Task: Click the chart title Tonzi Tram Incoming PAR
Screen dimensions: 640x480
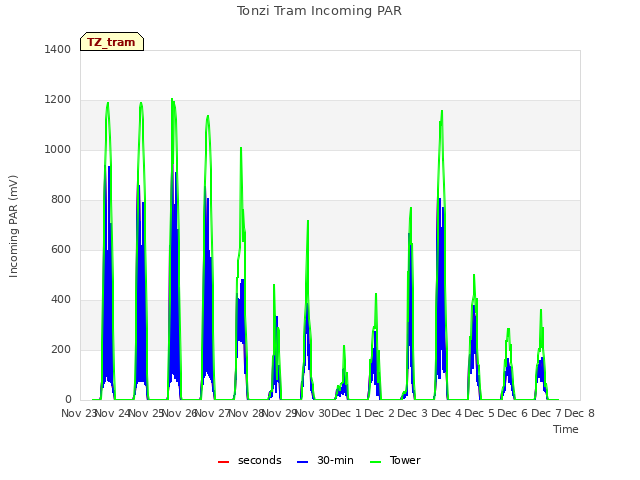Action: (x=319, y=11)
